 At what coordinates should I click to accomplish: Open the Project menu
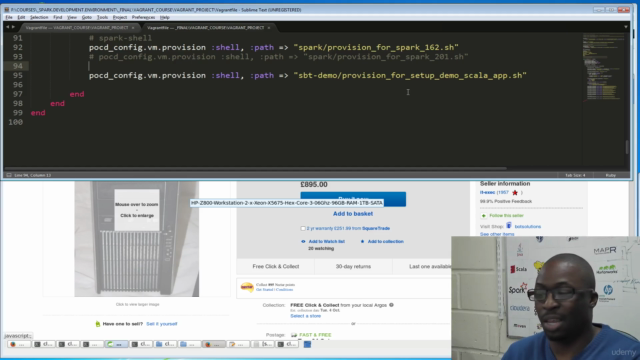click(x=120, y=18)
